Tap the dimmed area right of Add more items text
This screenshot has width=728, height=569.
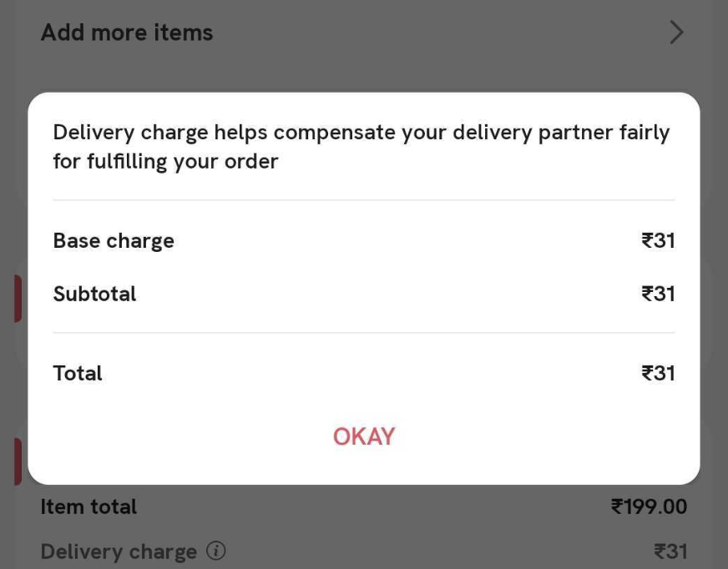pyautogui.click(x=434, y=33)
